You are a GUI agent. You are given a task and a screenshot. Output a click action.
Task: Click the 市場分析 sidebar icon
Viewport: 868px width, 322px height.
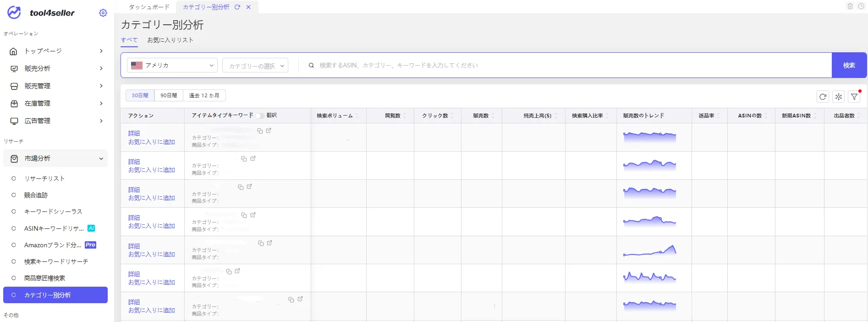click(x=14, y=158)
